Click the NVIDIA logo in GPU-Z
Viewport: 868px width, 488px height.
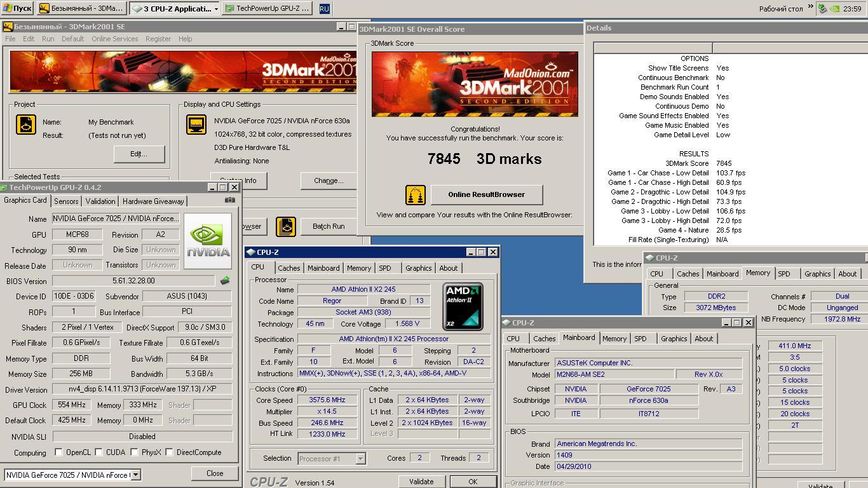click(208, 240)
